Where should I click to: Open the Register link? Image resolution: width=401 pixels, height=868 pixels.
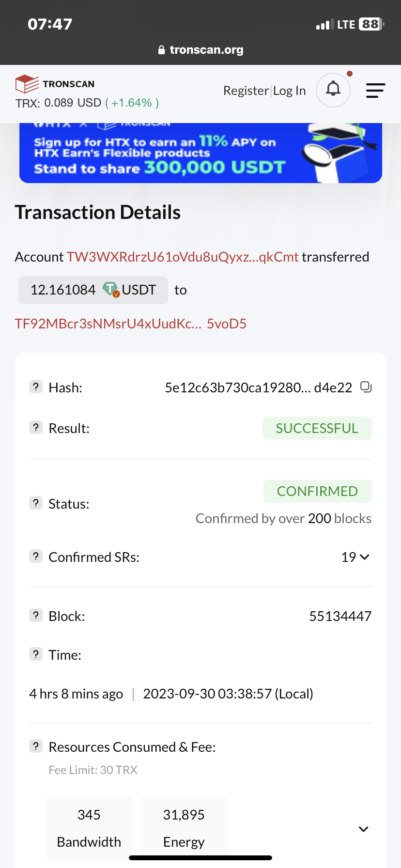pyautogui.click(x=246, y=91)
